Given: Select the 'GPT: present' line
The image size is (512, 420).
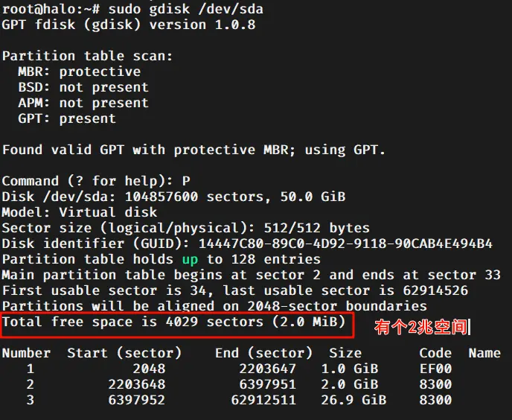Looking at the screenshot, I should click(x=67, y=118).
